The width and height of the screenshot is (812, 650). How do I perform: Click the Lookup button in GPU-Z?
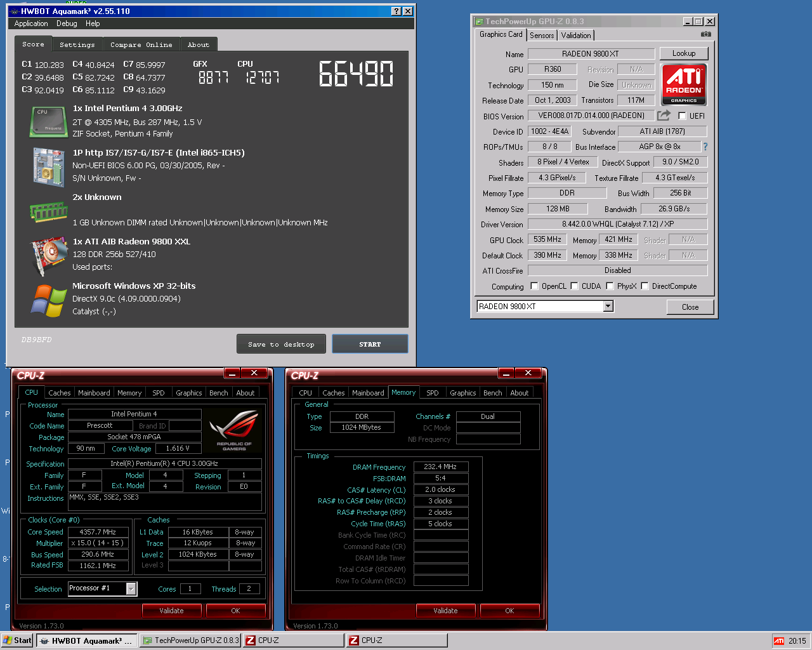coord(684,53)
